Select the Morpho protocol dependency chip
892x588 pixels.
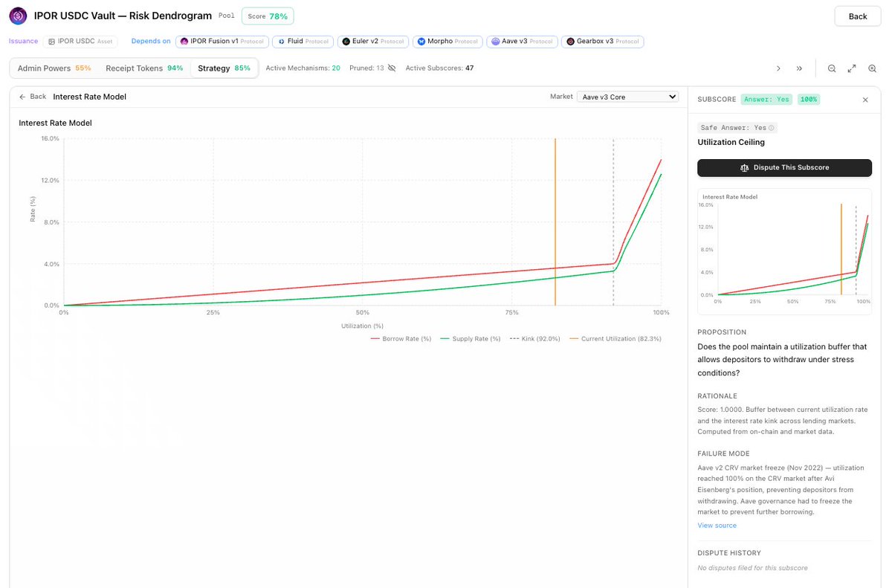point(447,42)
